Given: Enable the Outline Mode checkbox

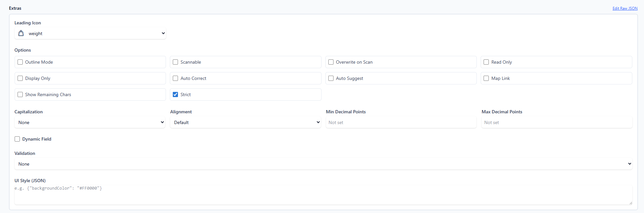Looking at the screenshot, I should pos(20,62).
